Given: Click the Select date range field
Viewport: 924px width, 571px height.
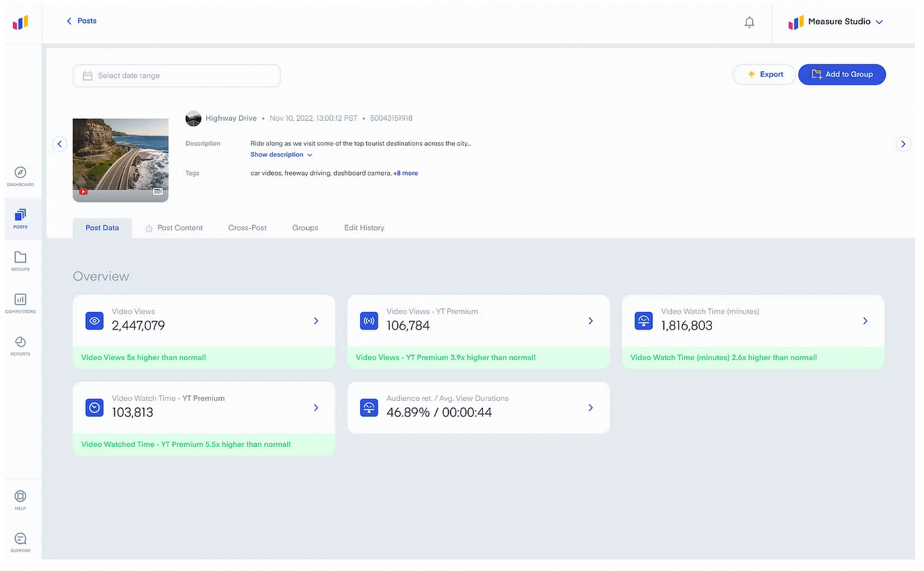Looking at the screenshot, I should tap(177, 76).
